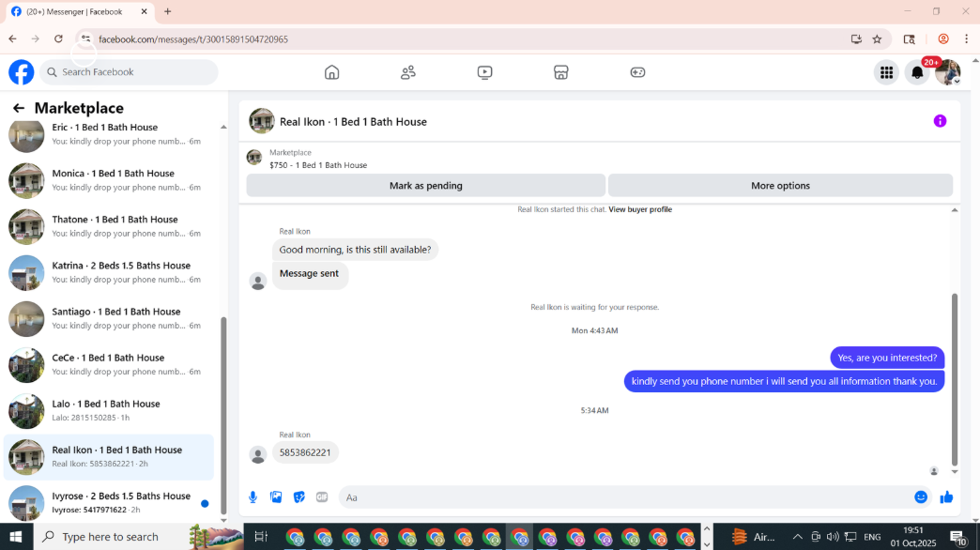Click the back arrow beside Marketplace
This screenshot has height=550, width=980.
click(19, 108)
